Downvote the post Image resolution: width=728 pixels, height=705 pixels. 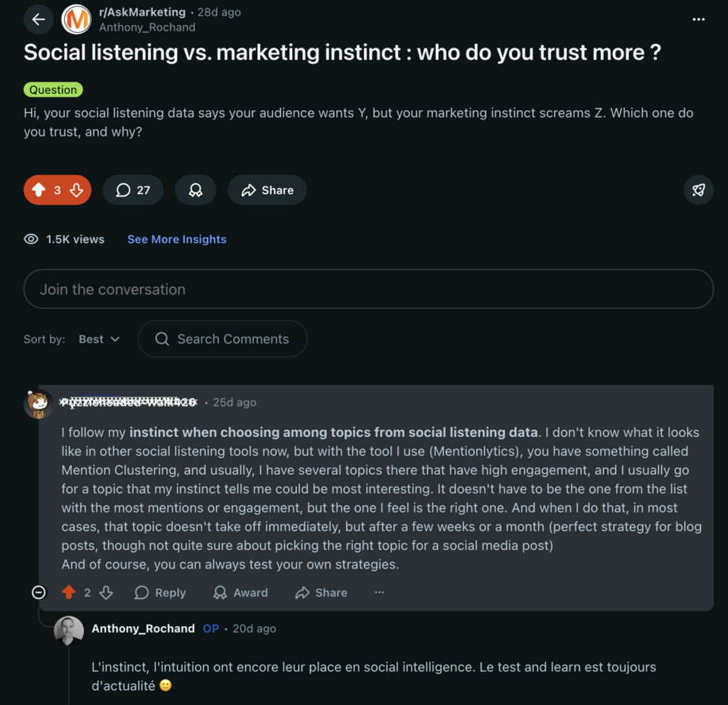75,190
